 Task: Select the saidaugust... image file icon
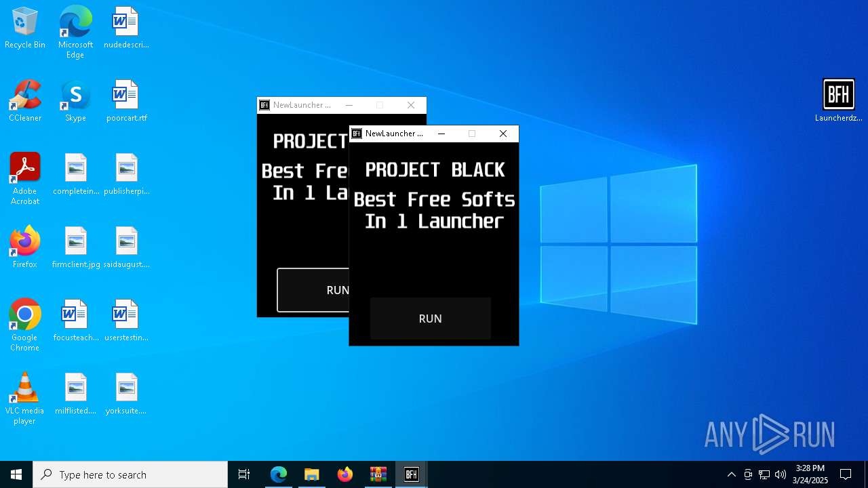point(126,248)
